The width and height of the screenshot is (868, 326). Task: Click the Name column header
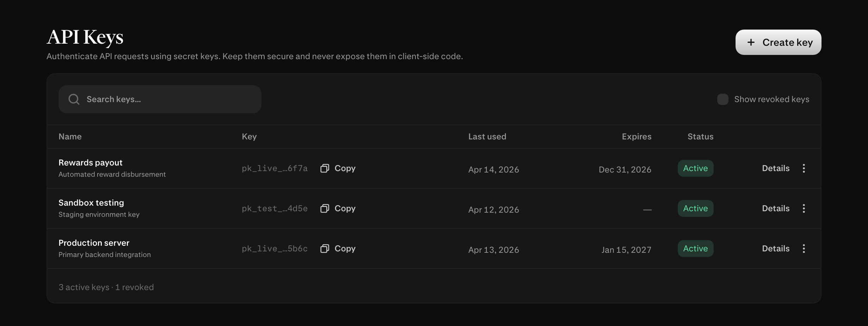tap(70, 137)
